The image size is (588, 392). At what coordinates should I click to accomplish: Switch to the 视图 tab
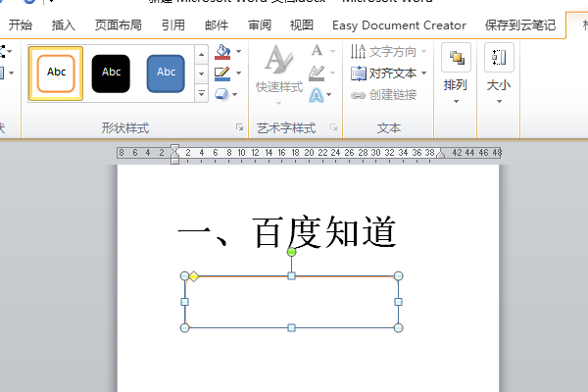[x=302, y=25]
